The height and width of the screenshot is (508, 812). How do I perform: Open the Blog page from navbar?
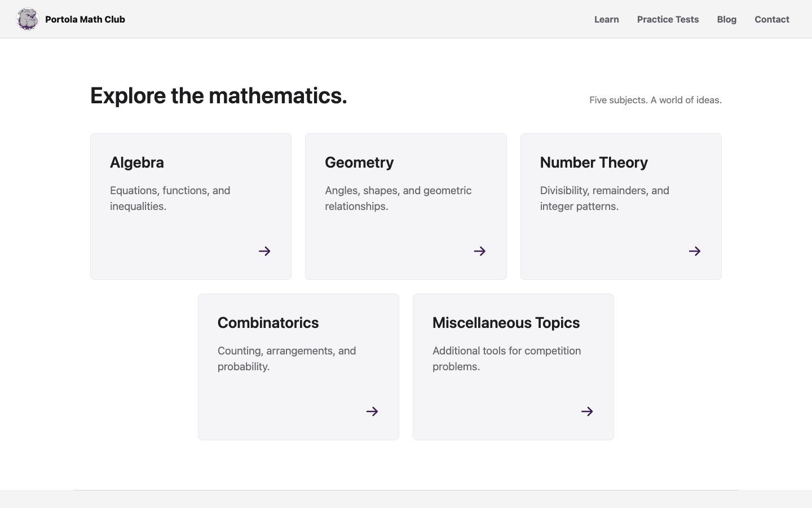pos(727,19)
